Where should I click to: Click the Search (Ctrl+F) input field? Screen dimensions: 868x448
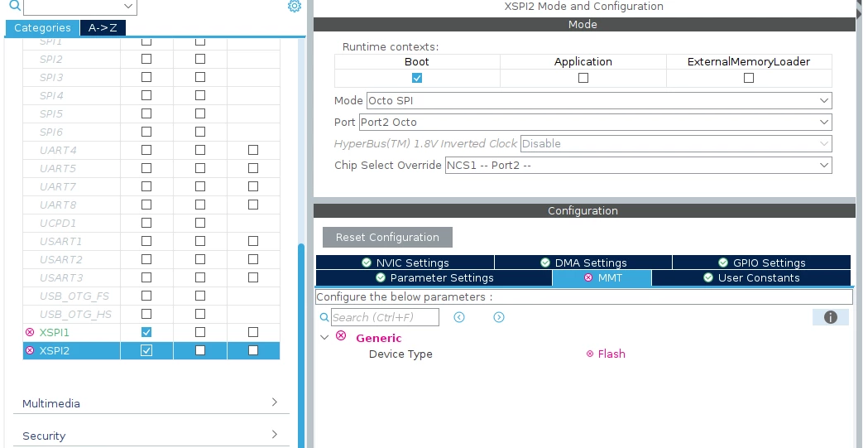(385, 317)
